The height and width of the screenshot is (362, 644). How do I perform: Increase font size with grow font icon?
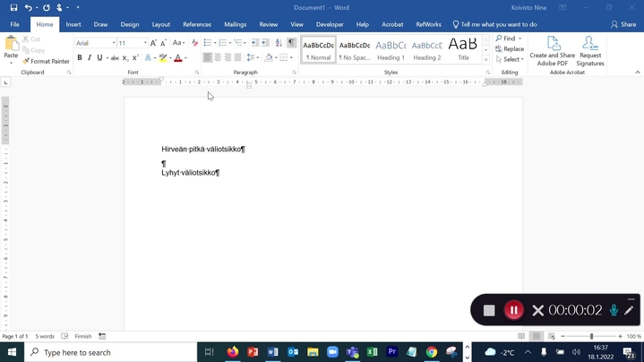[x=153, y=43]
